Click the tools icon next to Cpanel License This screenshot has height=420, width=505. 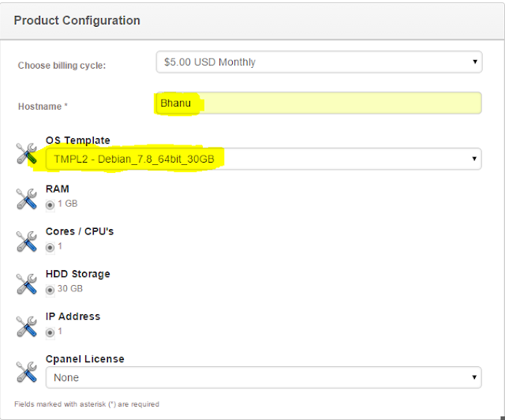point(27,372)
